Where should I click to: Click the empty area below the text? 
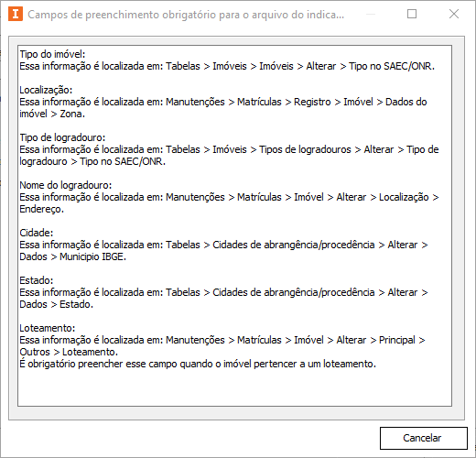(234, 387)
